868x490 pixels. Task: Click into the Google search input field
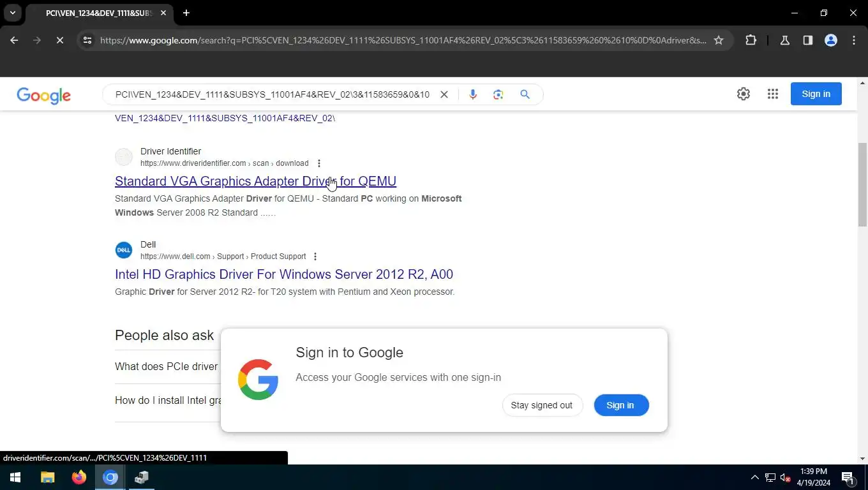(x=272, y=94)
